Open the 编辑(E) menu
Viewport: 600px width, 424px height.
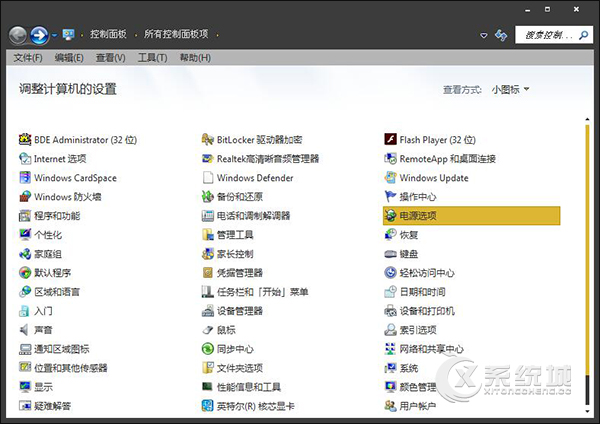(69, 58)
